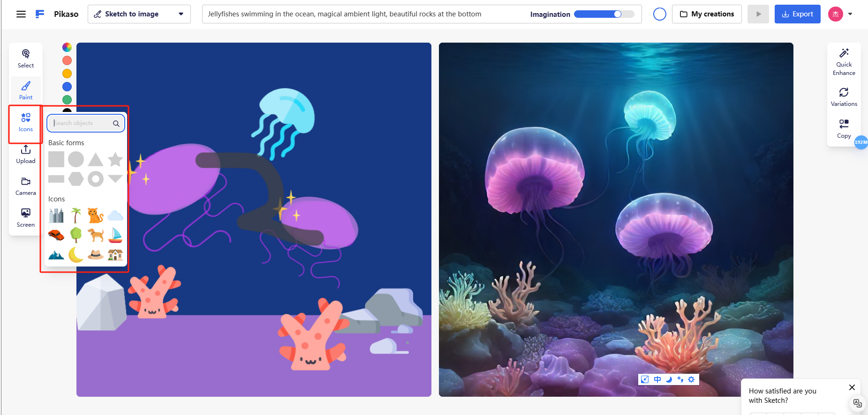Image resolution: width=868 pixels, height=415 pixels.
Task: Click the Export button
Action: click(x=797, y=14)
